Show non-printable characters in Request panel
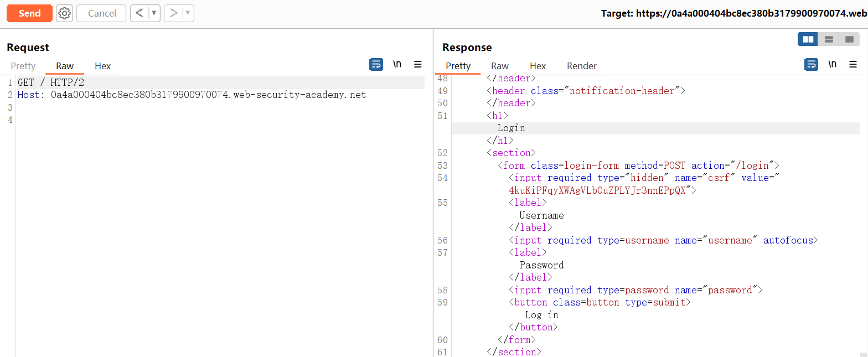868x357 pixels. [397, 65]
